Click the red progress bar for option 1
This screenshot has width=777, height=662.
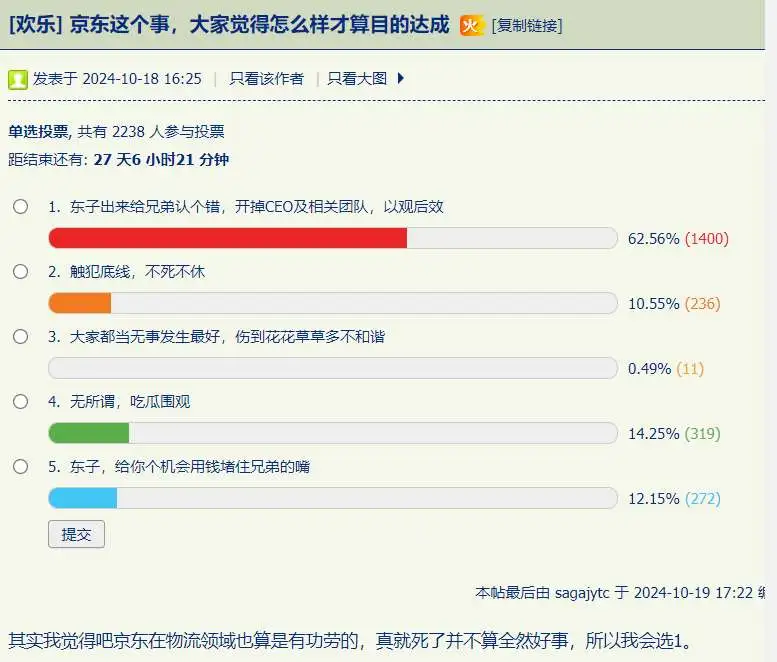click(228, 238)
